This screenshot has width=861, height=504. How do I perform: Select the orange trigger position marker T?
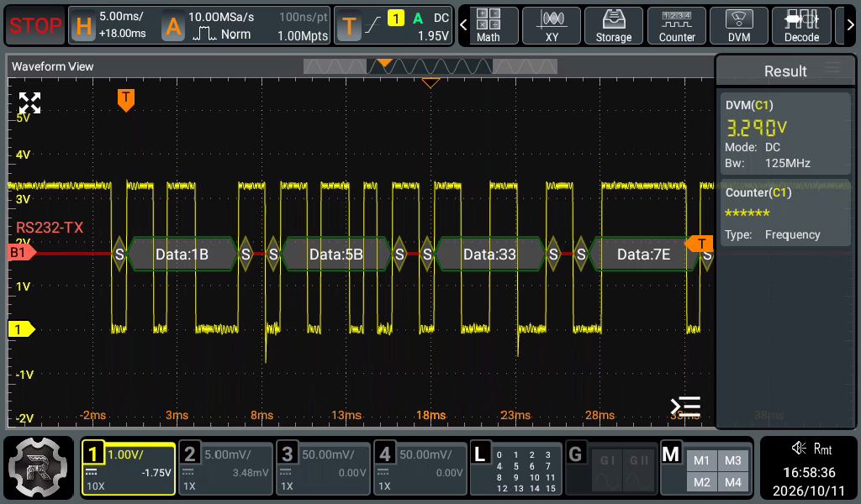126,100
